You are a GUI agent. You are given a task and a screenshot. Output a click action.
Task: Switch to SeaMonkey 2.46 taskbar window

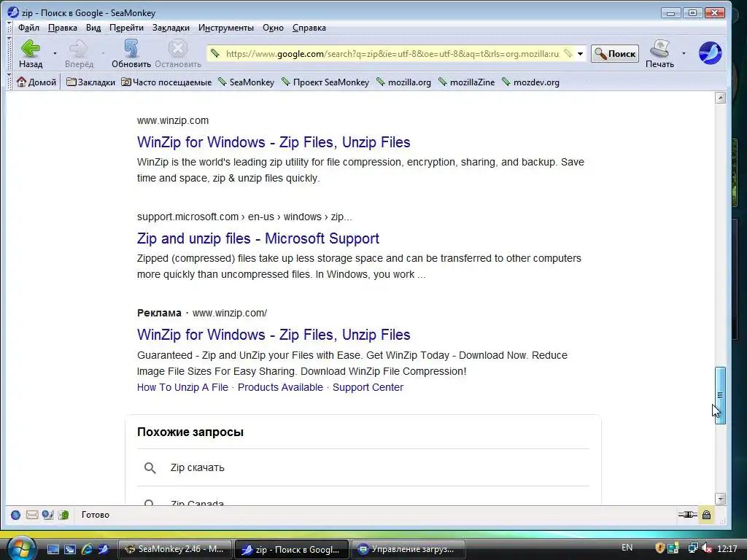tap(174, 549)
